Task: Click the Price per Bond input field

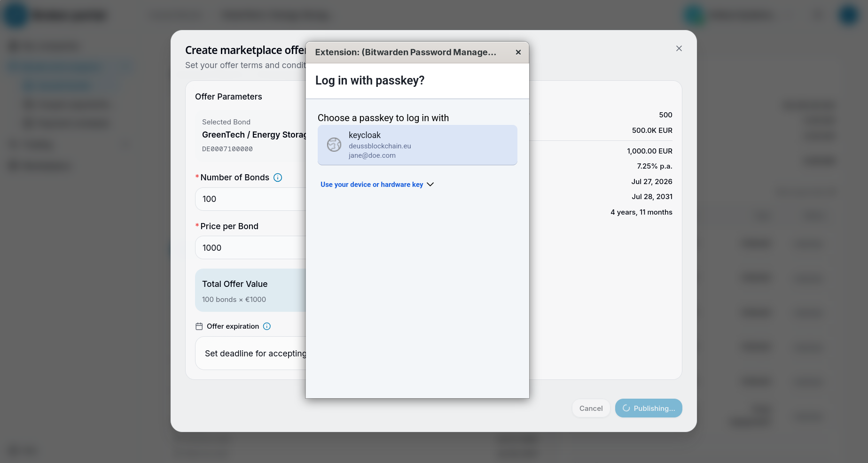Action: (250, 247)
